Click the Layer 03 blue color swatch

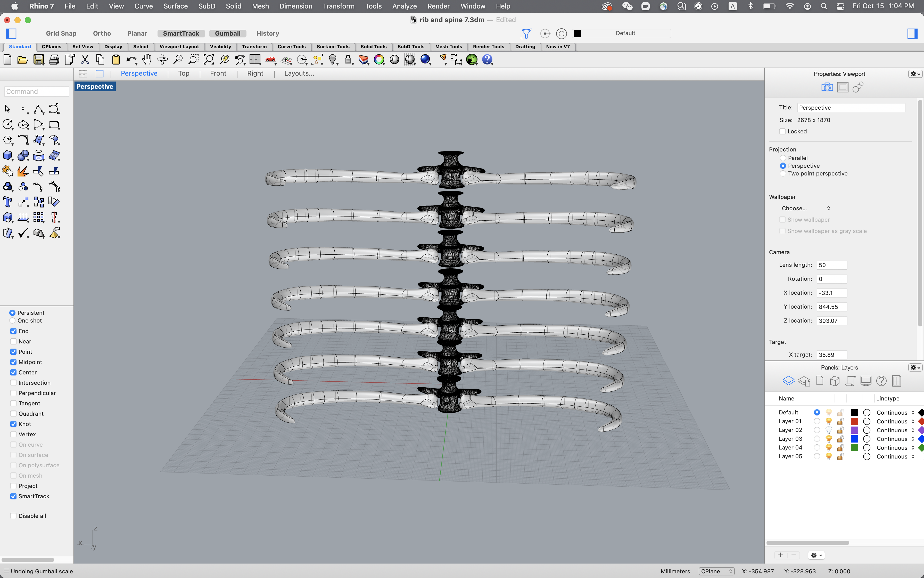tap(854, 439)
